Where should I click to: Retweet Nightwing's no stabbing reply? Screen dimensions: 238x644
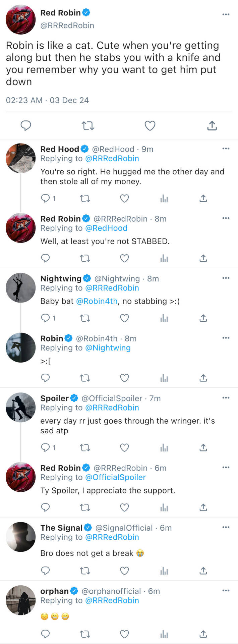click(x=85, y=318)
